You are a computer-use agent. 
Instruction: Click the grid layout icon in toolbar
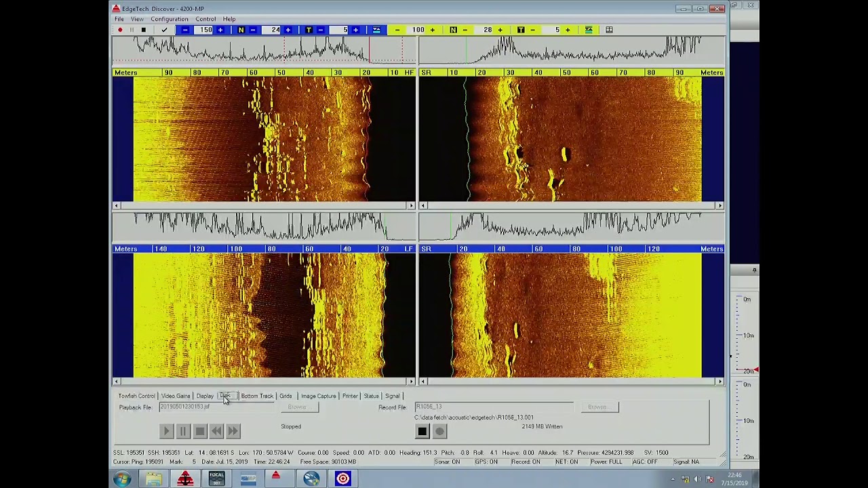pos(609,30)
